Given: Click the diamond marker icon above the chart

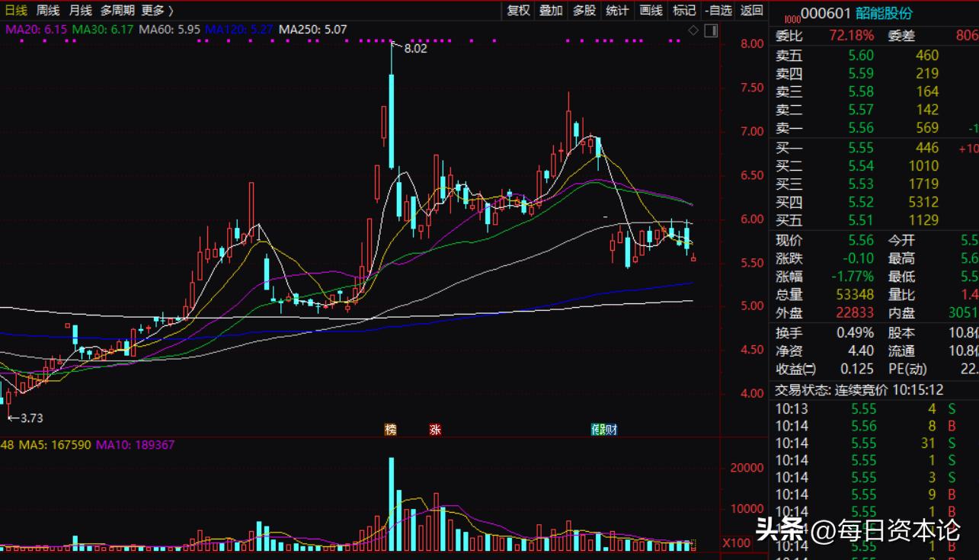Looking at the screenshot, I should 693,30.
